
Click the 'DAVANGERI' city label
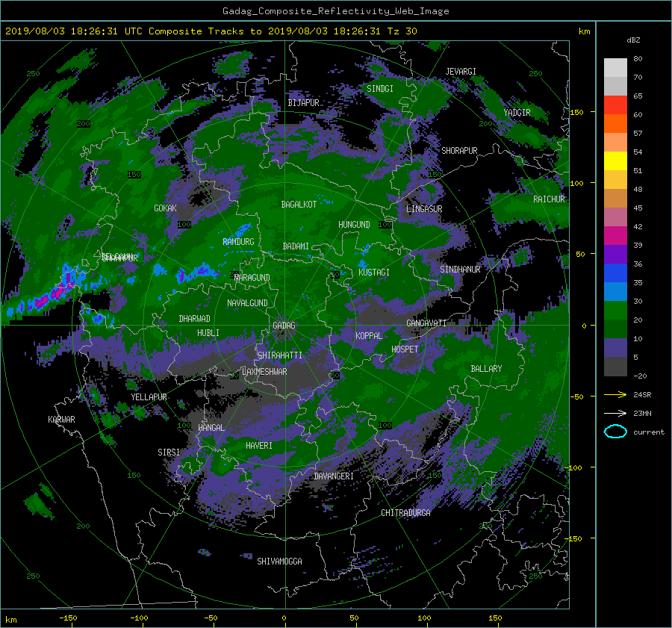coord(334,476)
